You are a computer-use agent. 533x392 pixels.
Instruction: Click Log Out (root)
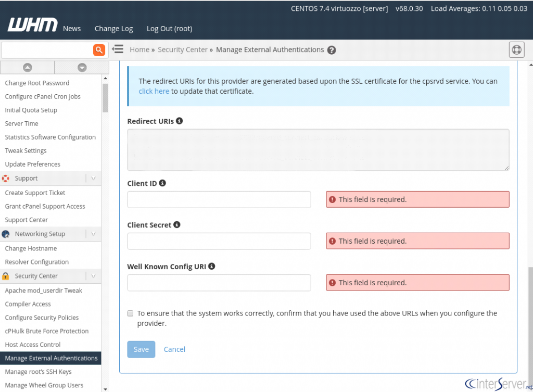click(x=169, y=29)
